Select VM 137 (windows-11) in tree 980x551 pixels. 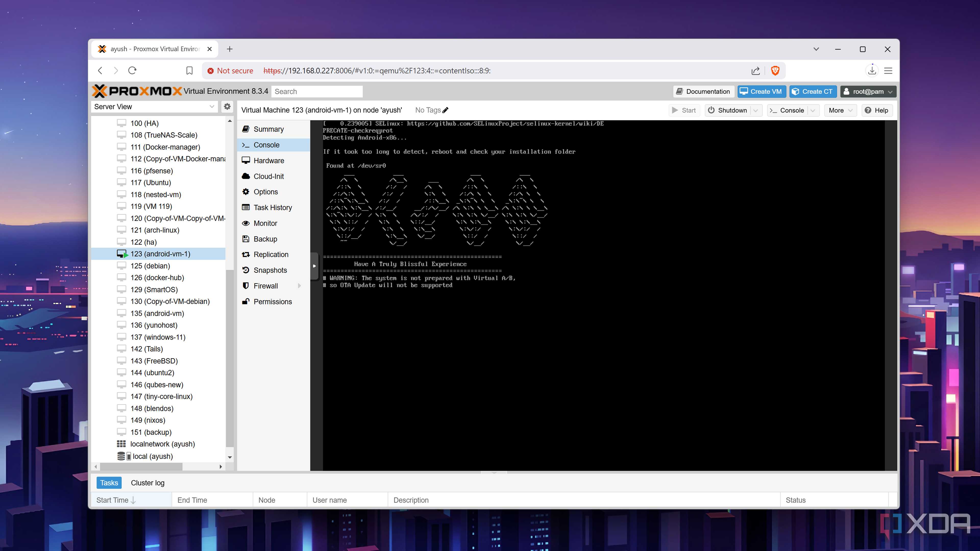158,337
